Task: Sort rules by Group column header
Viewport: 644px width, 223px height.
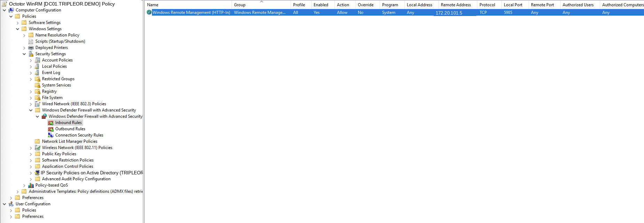Action: (261, 5)
